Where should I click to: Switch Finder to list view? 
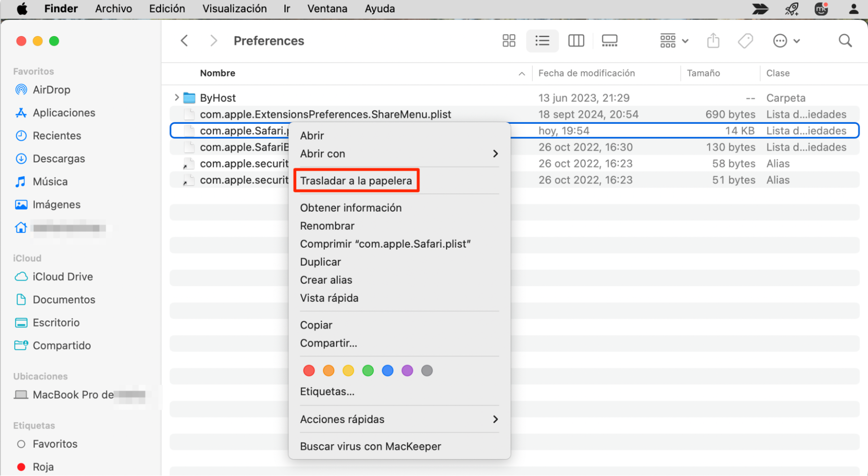tap(542, 41)
